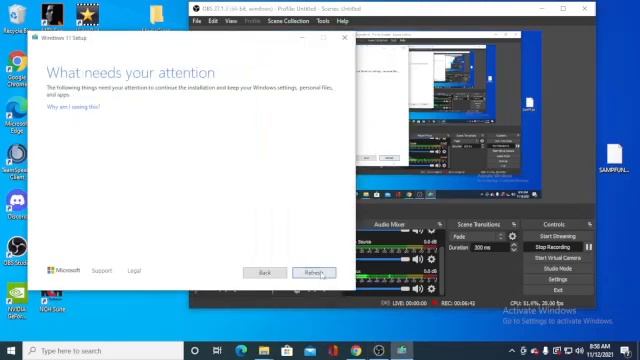The image size is (640, 360).
Task: Open the Support link in Setup
Action: tap(102, 271)
